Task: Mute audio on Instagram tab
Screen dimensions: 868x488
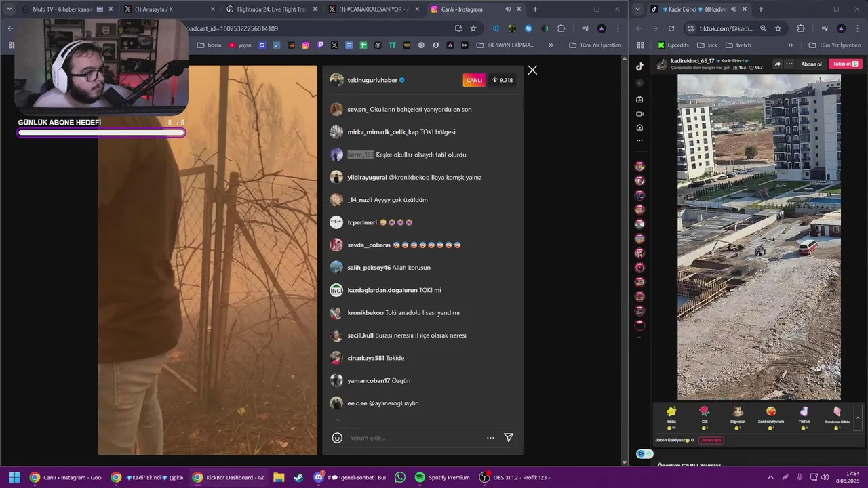Action: coord(508,9)
